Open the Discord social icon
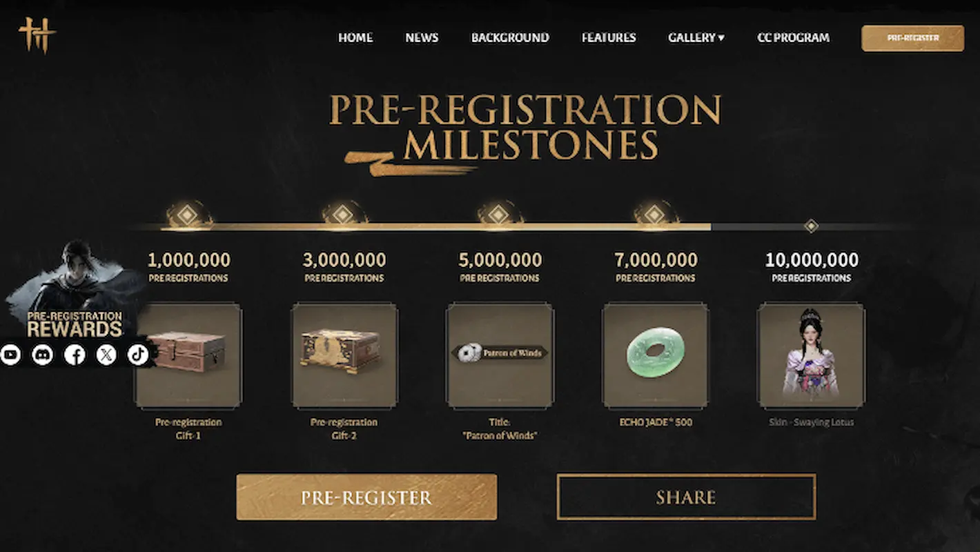980x552 pixels. pos(43,355)
